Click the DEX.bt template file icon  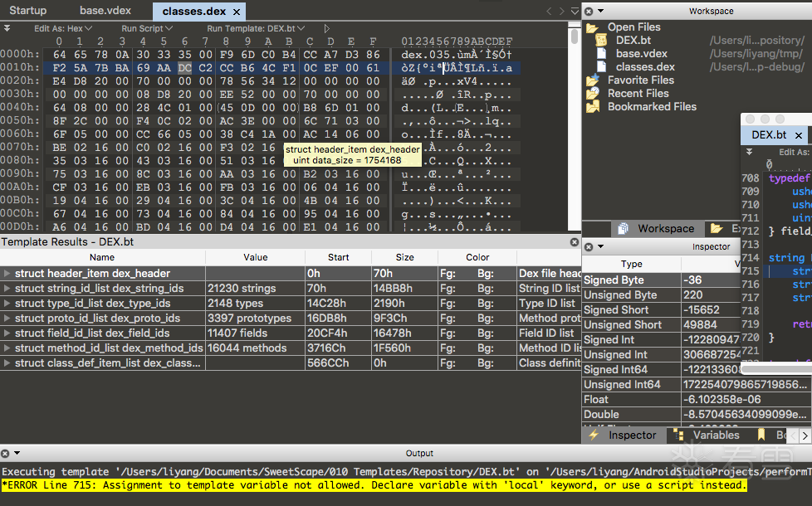pos(601,41)
